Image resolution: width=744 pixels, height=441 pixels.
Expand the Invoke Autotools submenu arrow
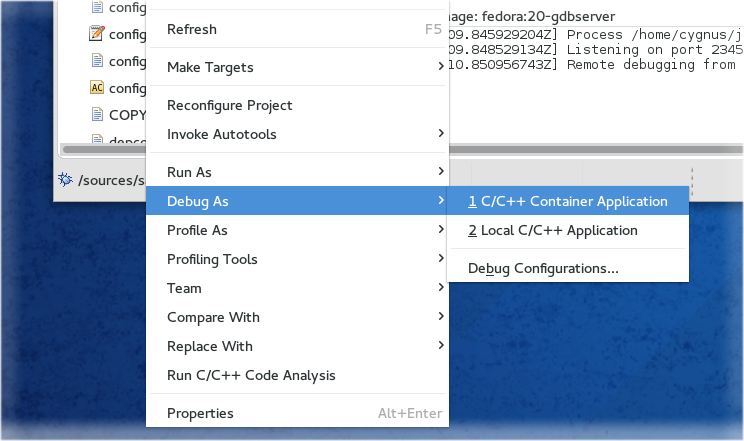point(441,132)
